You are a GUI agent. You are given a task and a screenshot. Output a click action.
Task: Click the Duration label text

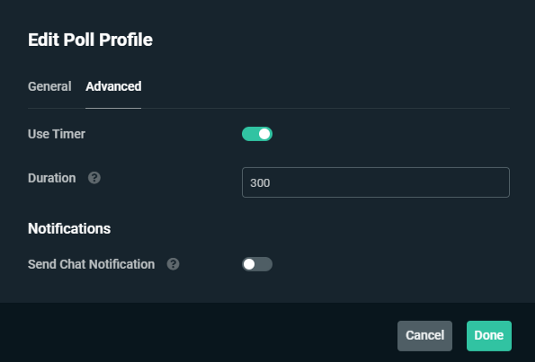pyautogui.click(x=52, y=178)
